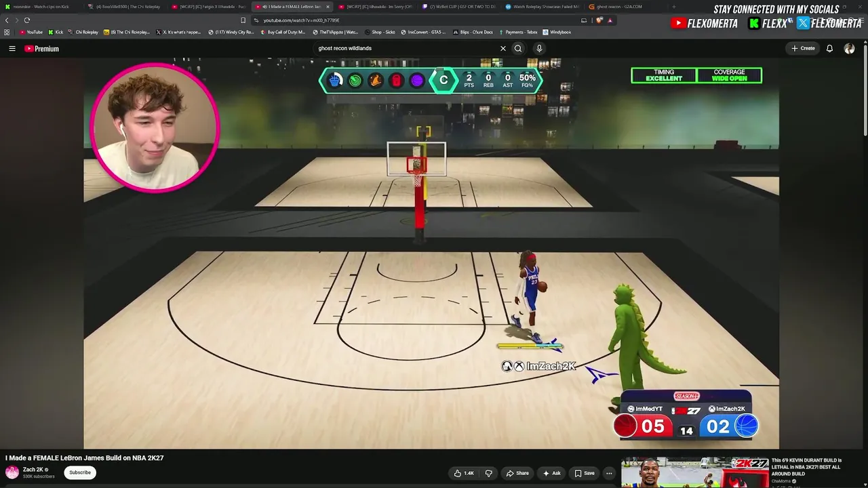Open the Kick bookmark
This screenshot has width=868, height=488.
click(x=56, y=32)
